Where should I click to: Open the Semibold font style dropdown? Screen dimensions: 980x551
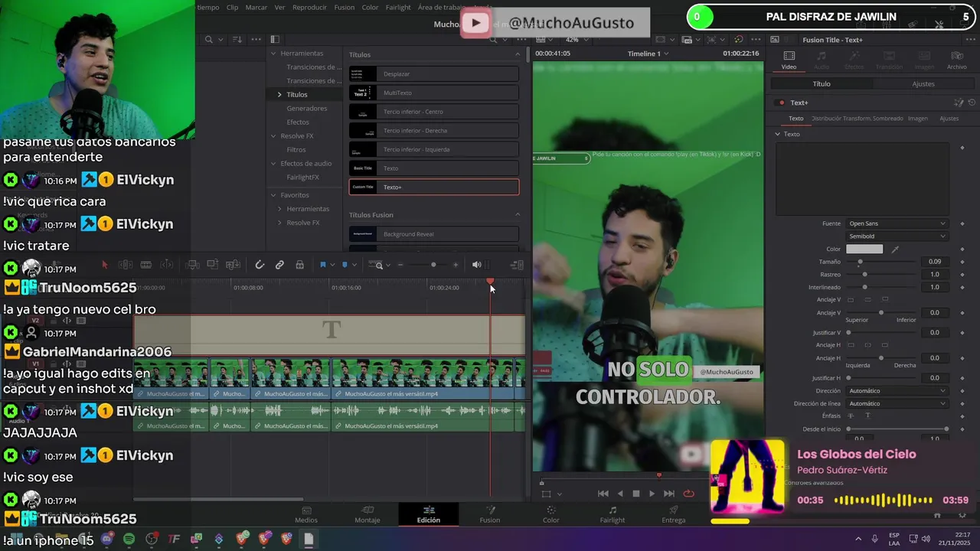click(x=897, y=236)
